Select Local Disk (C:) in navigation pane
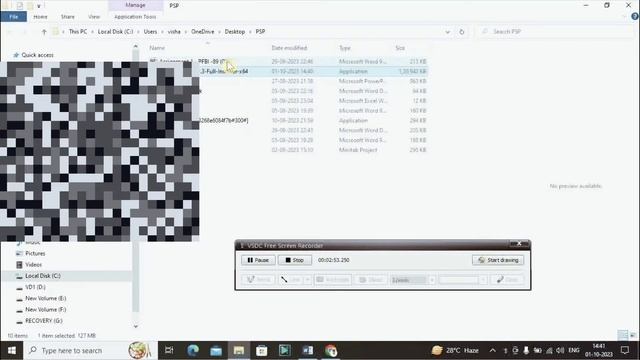This screenshot has height=360, width=640. (42, 276)
